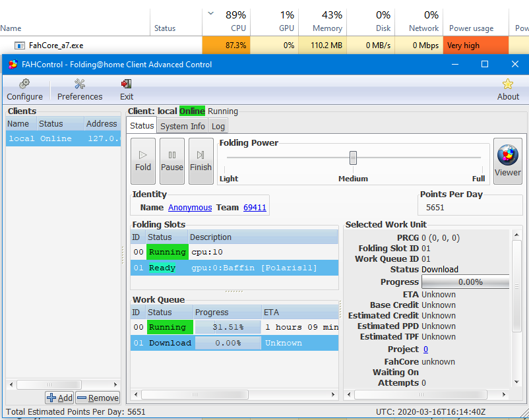Click the Selected Work Unit vertical scrollbar thumb
The height and width of the screenshot is (420, 529).
[x=516, y=286]
